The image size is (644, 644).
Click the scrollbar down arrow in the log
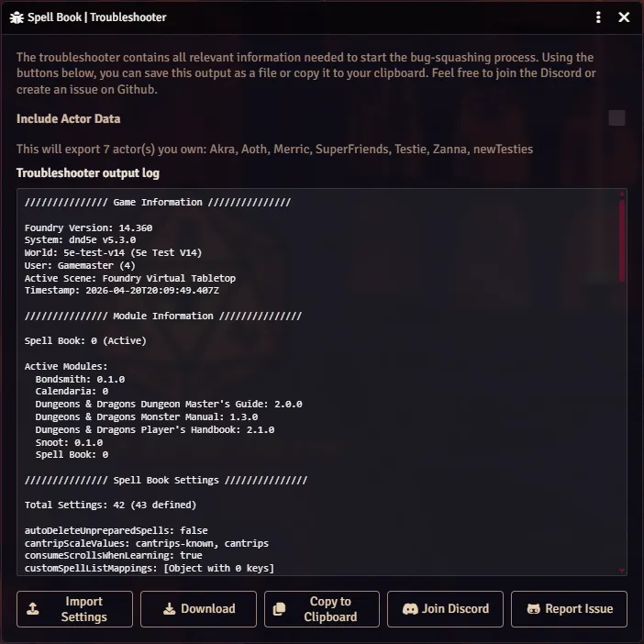click(622, 571)
